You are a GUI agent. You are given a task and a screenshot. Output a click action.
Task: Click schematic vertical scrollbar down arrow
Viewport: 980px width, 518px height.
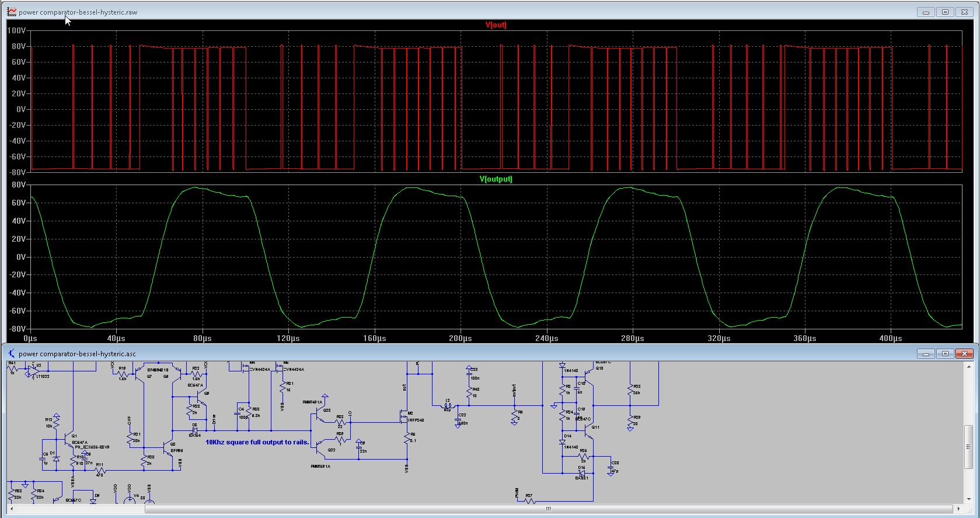coord(968,499)
